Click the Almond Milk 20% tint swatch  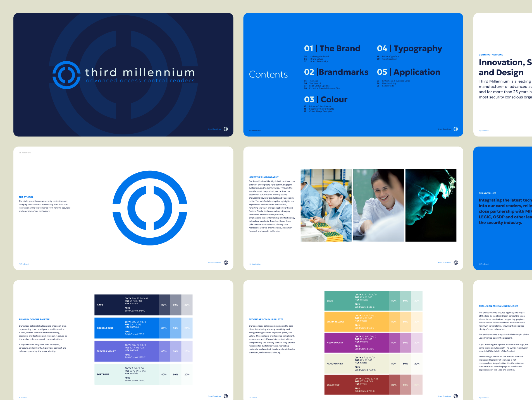coord(417,364)
